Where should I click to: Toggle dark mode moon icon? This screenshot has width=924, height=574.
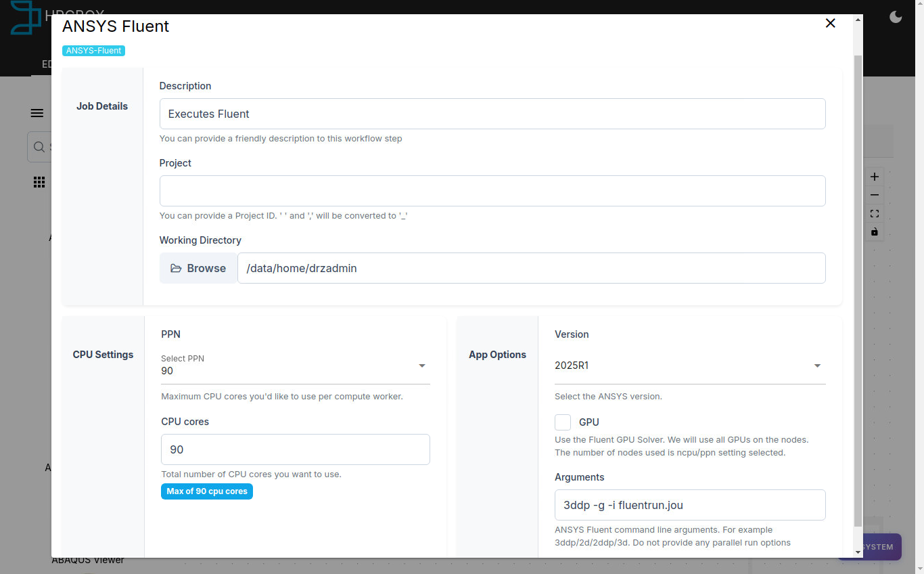[x=896, y=17]
